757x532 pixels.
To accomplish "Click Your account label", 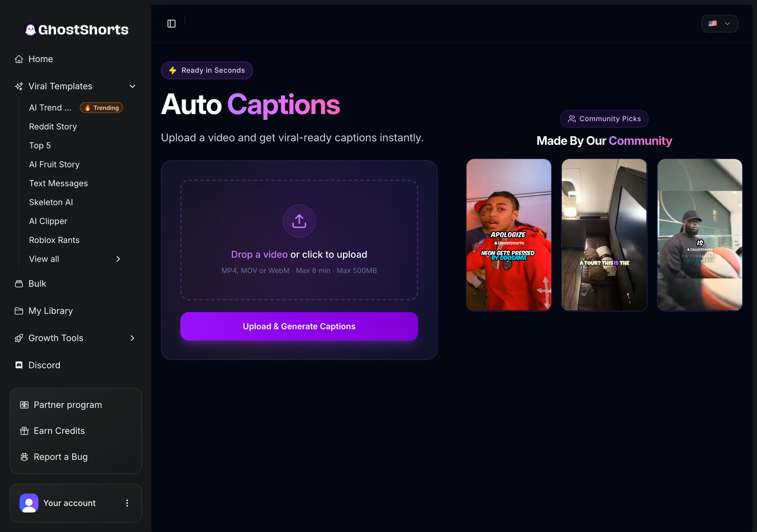I will (x=69, y=503).
